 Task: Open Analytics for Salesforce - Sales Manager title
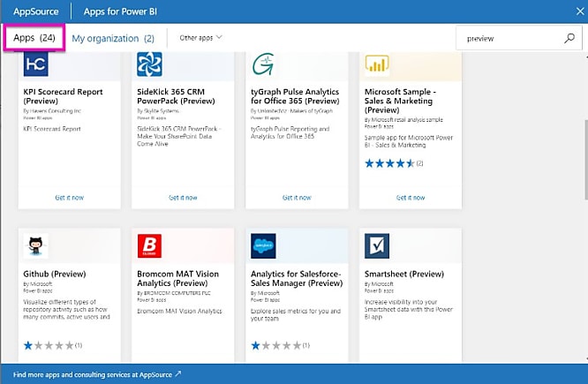click(297, 279)
